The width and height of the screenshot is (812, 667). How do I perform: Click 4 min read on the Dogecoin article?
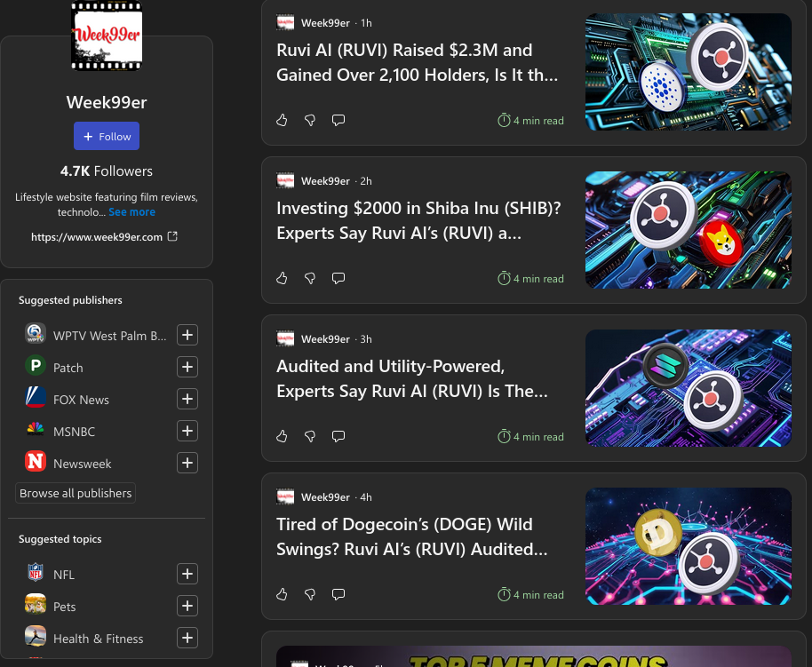530,594
